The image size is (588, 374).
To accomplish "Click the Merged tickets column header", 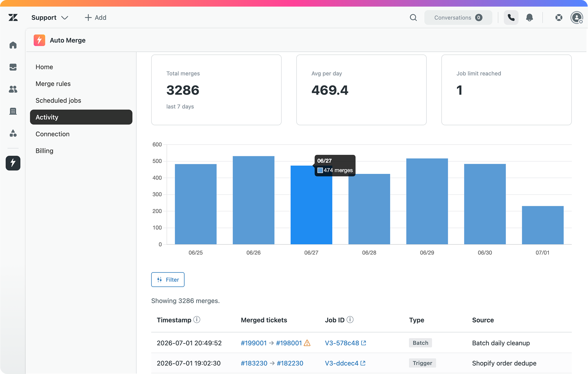I will 264,320.
